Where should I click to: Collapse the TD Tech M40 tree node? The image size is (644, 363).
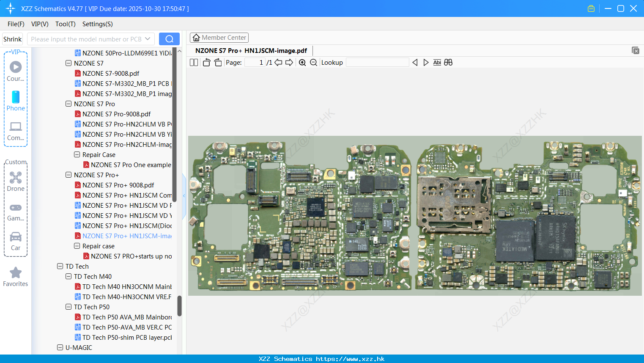[69, 277]
